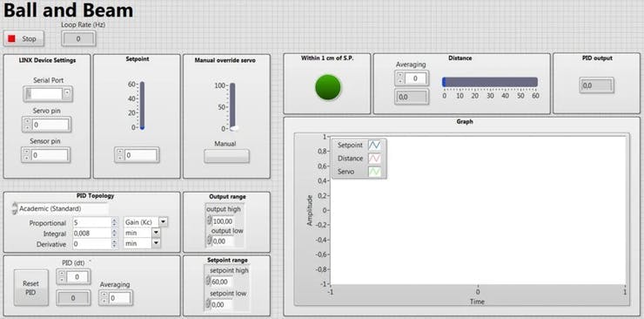The width and height of the screenshot is (644, 319).
Task: Open the Derivative min unit dropdown
Action: [156, 244]
